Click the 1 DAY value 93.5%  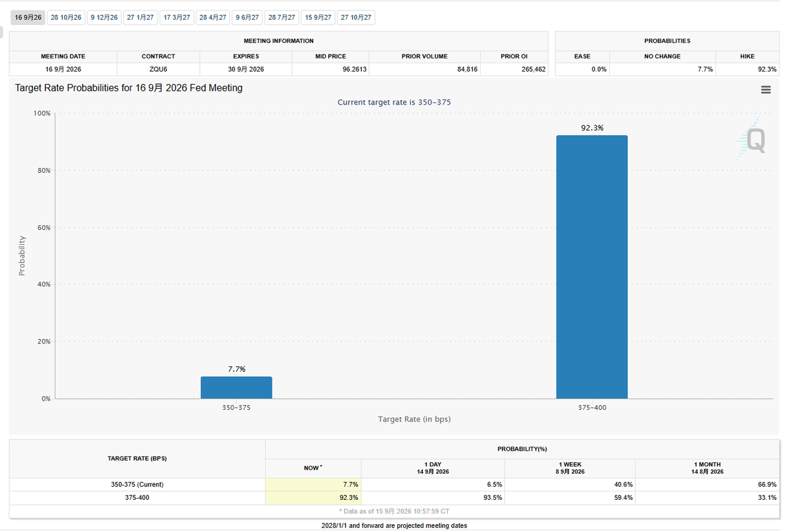coord(492,498)
